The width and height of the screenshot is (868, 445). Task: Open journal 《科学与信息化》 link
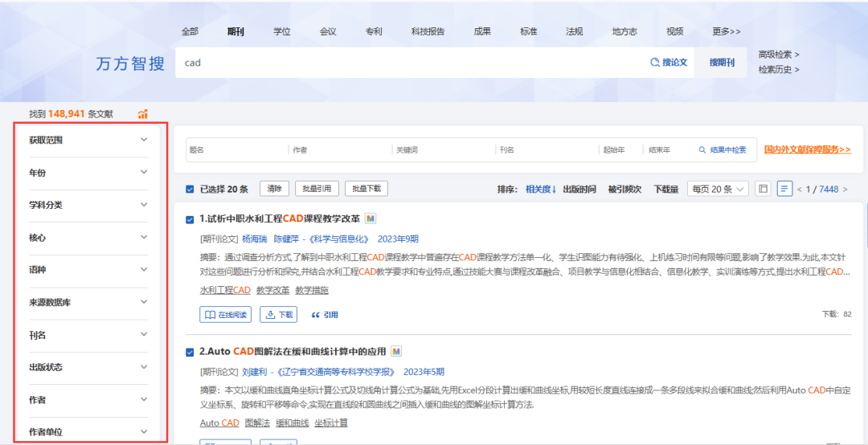coord(339,239)
